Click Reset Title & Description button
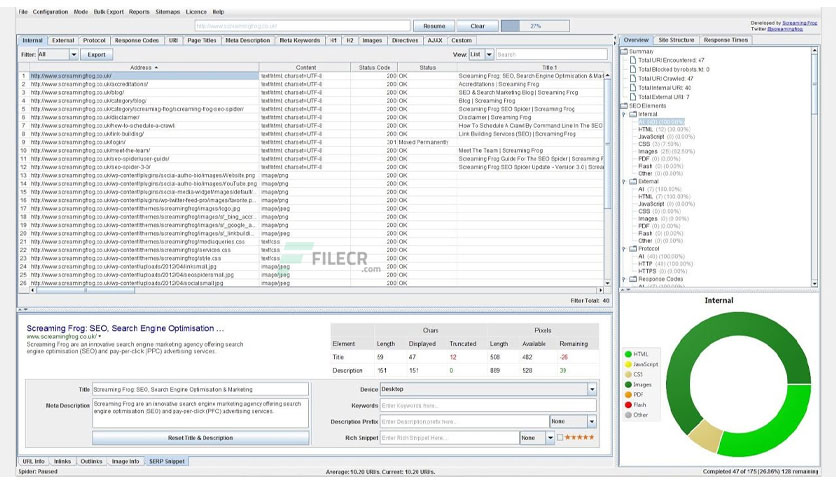The width and height of the screenshot is (836, 484). [x=200, y=438]
